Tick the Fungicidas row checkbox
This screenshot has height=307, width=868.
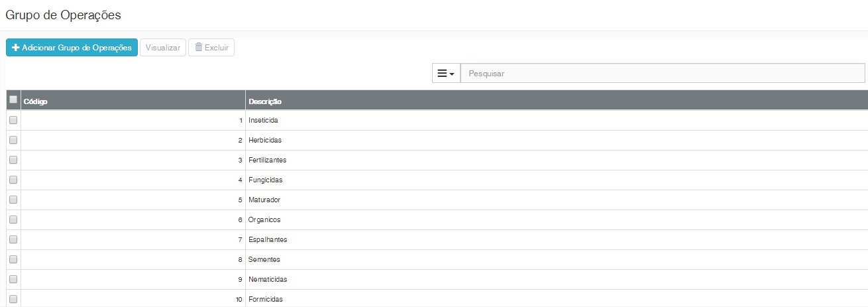pos(13,180)
